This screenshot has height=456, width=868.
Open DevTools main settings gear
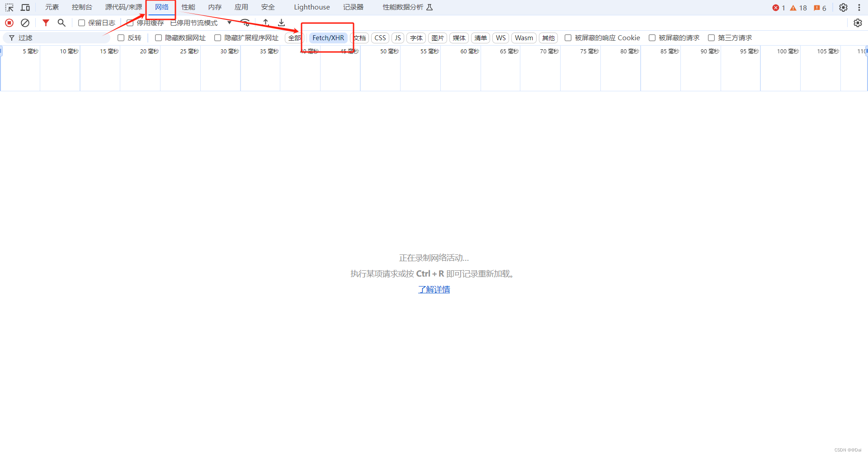click(843, 7)
